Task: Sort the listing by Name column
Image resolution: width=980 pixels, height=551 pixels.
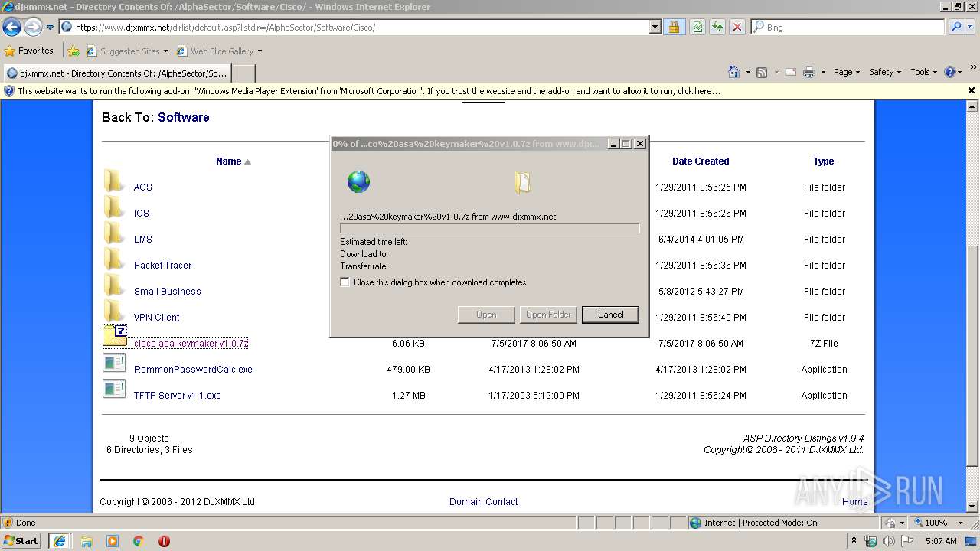Action: (228, 161)
